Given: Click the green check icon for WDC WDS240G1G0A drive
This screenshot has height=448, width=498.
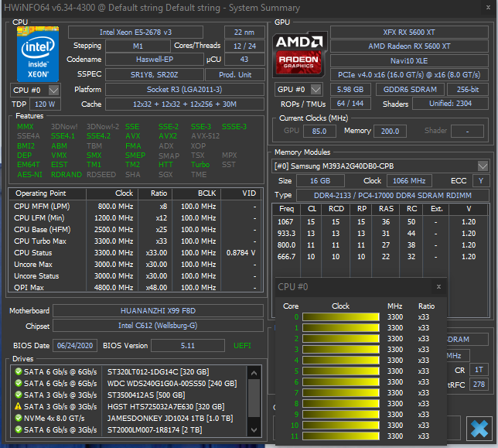Looking at the screenshot, I should point(19,383).
